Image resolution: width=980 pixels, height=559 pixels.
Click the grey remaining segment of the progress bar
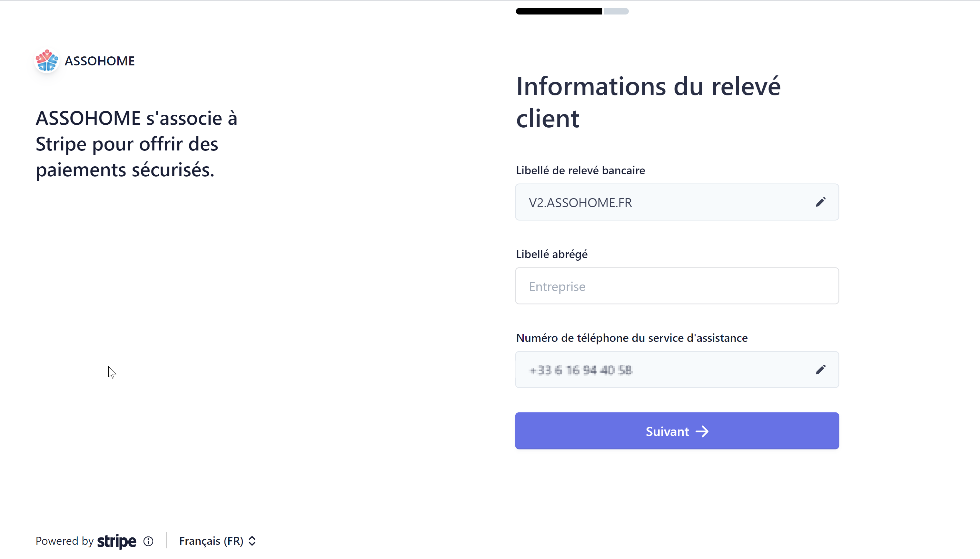pos(616,12)
